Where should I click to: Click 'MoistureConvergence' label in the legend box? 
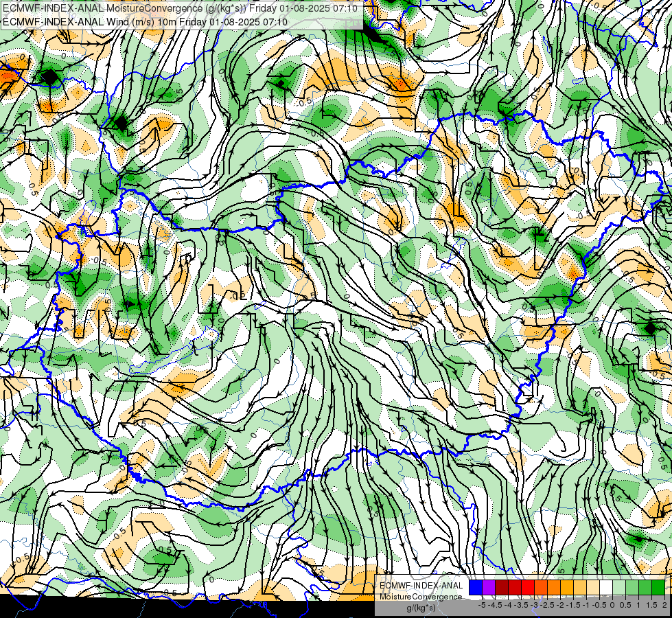click(x=421, y=597)
